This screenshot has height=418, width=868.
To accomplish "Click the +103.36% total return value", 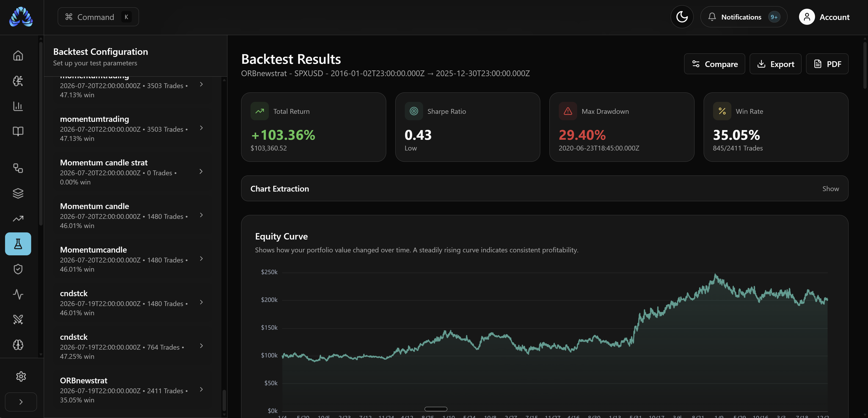I will click(283, 135).
